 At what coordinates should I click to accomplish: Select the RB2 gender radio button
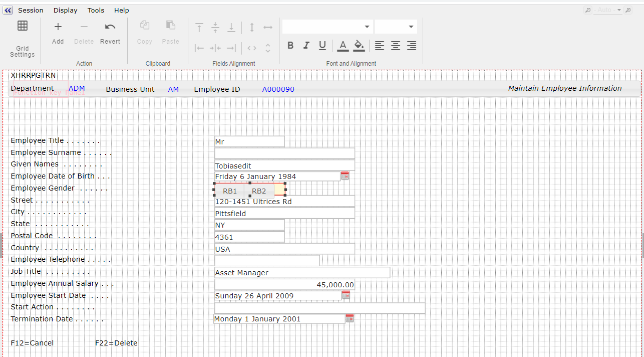pyautogui.click(x=259, y=191)
